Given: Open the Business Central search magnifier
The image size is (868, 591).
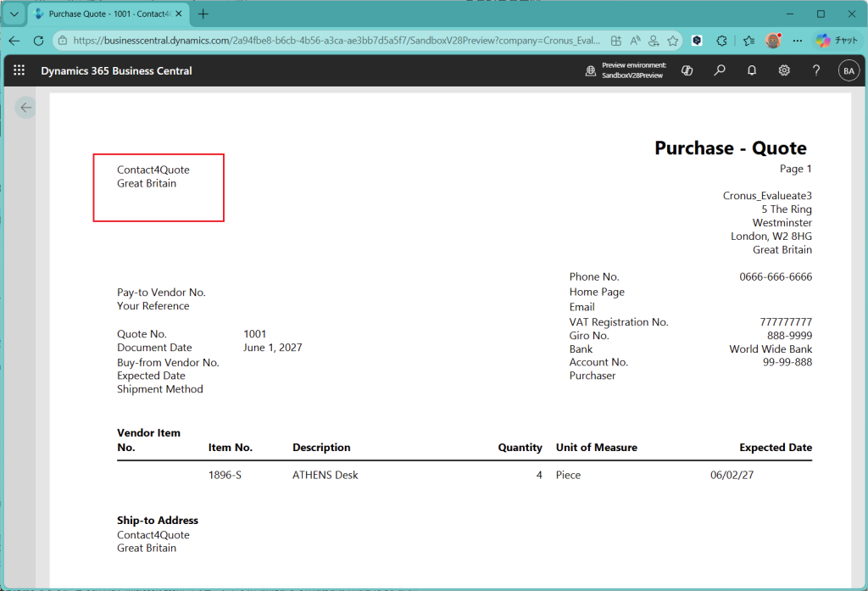Looking at the screenshot, I should [720, 71].
